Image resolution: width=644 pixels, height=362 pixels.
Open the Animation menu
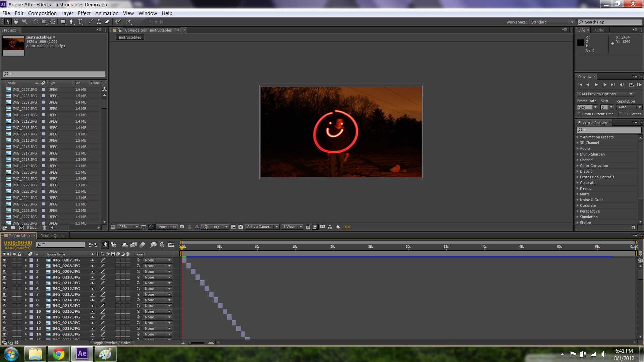coord(107,13)
